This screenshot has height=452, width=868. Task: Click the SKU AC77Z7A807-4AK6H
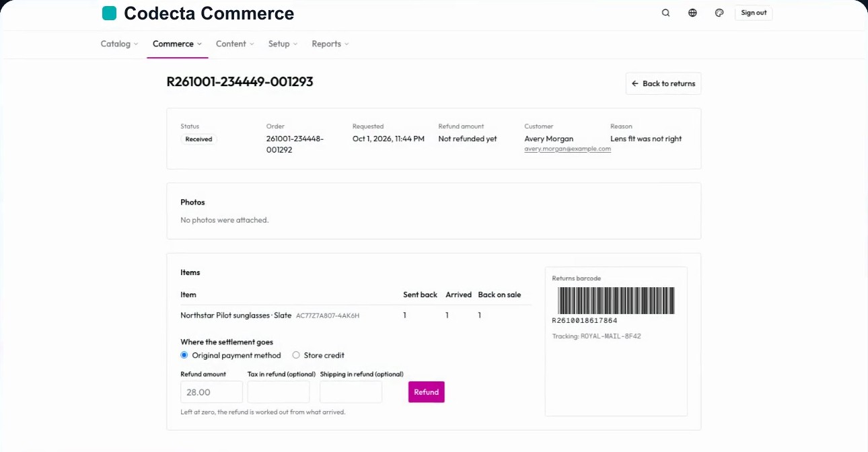click(x=328, y=315)
